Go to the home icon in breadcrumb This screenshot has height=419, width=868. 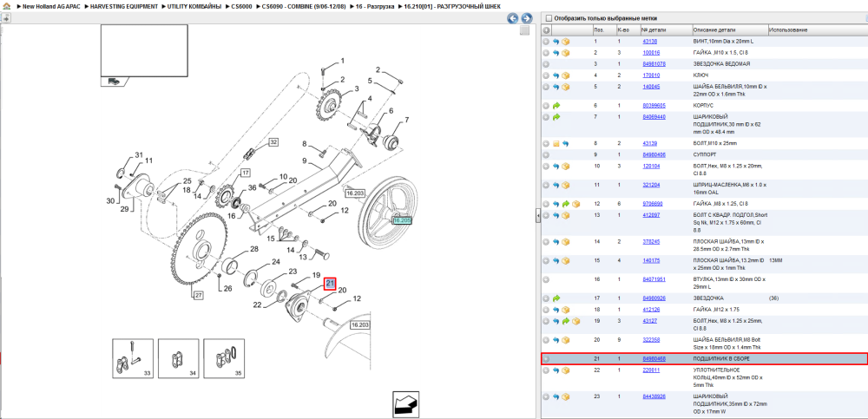(5, 6)
